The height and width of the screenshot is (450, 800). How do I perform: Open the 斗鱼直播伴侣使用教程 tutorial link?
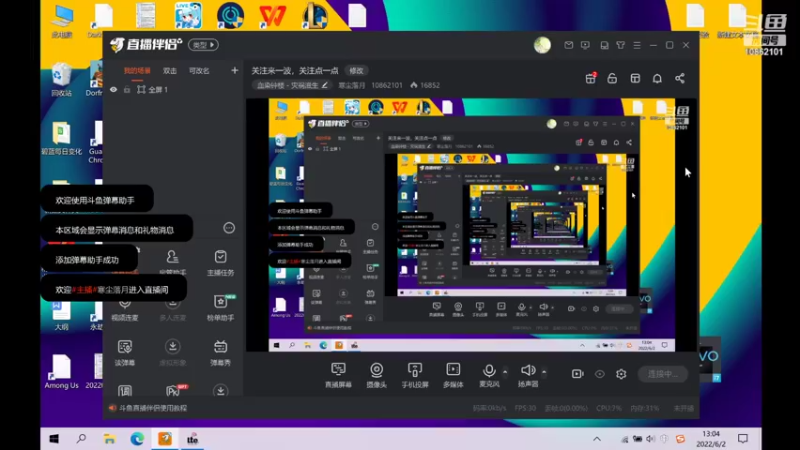point(153,408)
